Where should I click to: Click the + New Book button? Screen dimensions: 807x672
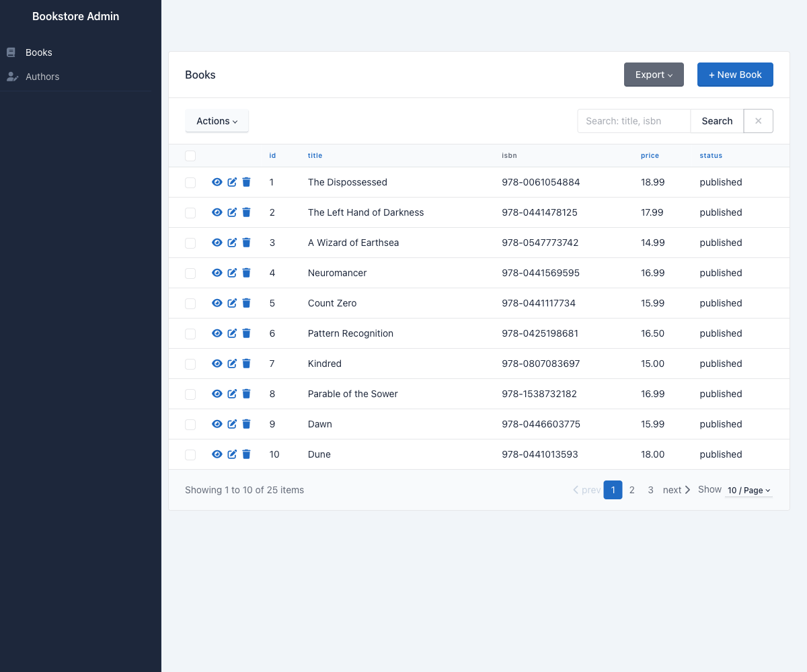[735, 75]
